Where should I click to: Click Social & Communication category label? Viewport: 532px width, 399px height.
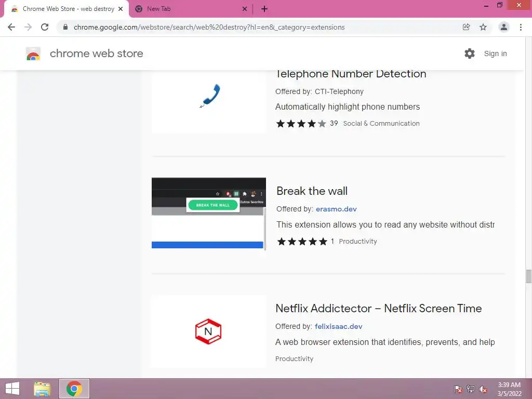381,124
